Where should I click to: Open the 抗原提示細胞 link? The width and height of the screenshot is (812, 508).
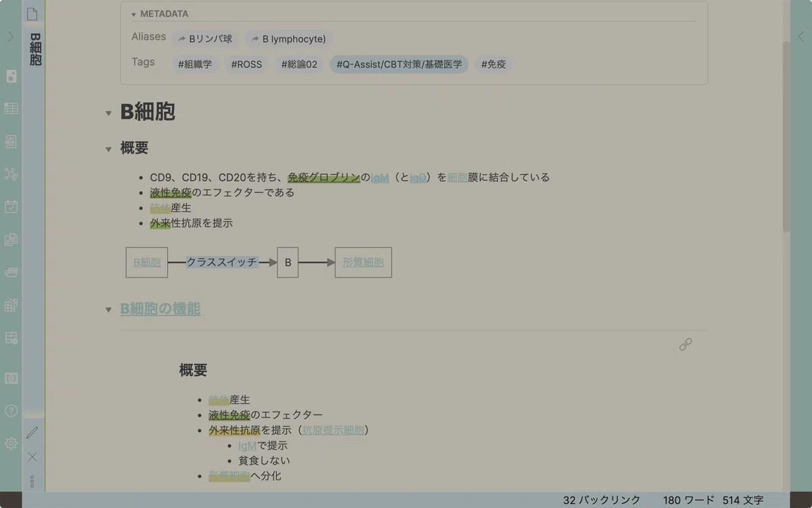[333, 430]
